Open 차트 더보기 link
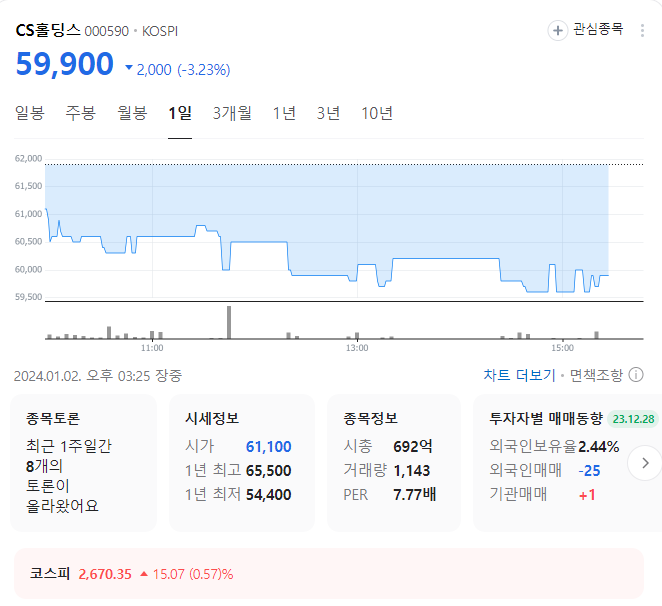The height and width of the screenshot is (606, 662). [519, 375]
